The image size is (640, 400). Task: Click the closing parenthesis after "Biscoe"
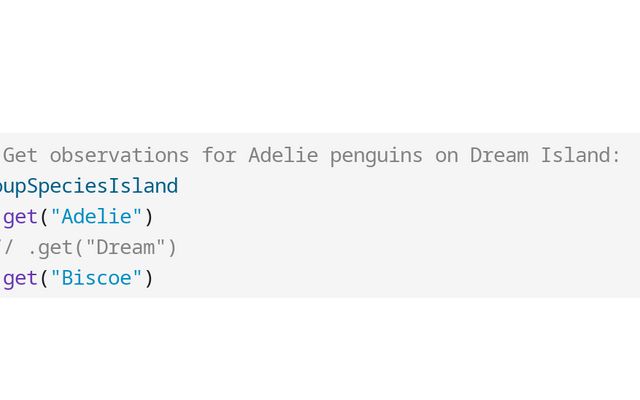point(149,279)
